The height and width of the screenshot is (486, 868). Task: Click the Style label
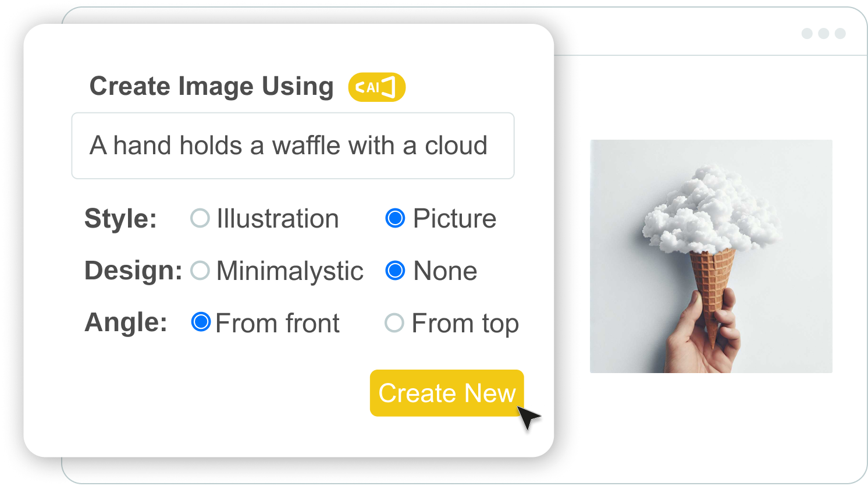pos(120,218)
